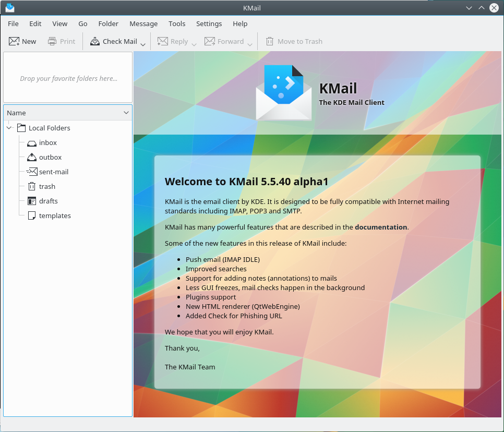Click the Move to Trash button
This screenshot has width=504, height=432.
294,41
